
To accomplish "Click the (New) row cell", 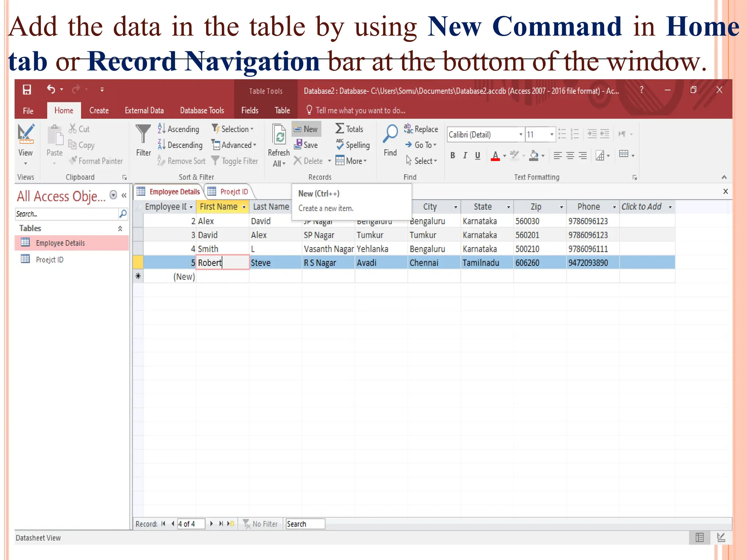I will pyautogui.click(x=170, y=276).
